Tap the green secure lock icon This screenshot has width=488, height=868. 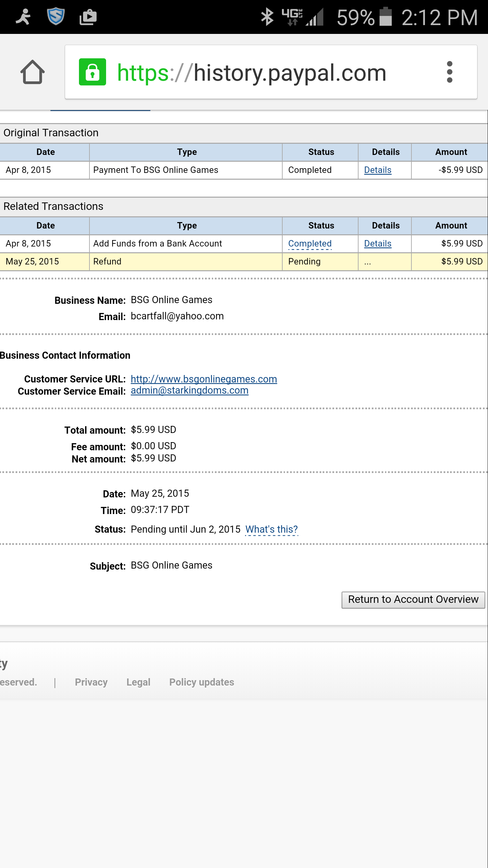tap(93, 72)
